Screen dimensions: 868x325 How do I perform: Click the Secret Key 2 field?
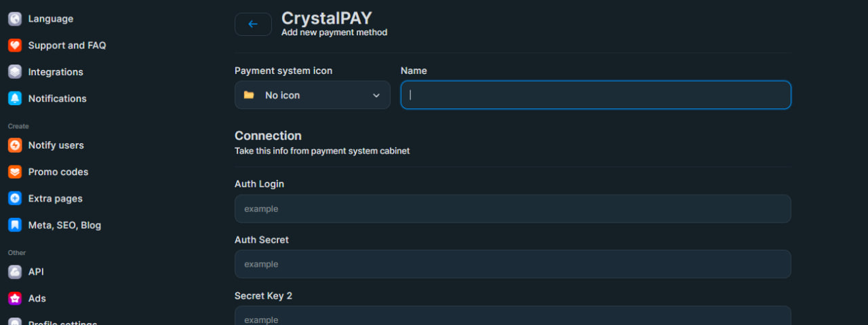(513, 318)
